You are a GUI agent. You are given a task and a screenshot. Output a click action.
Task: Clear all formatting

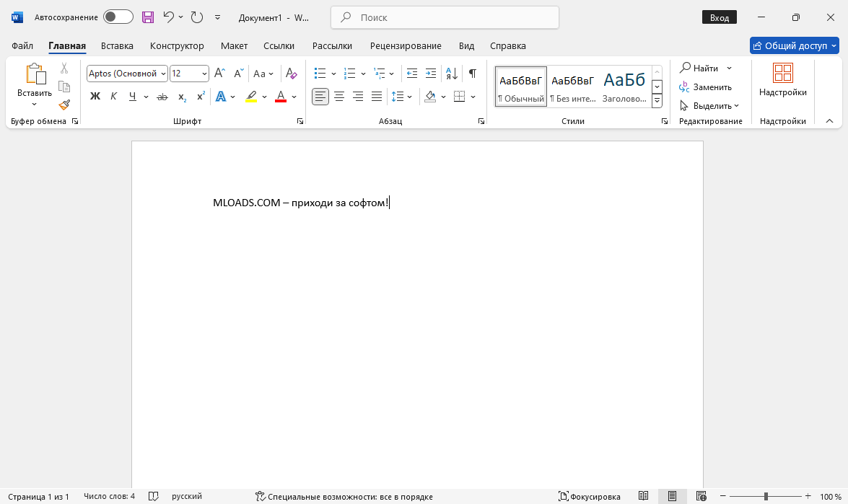point(291,73)
